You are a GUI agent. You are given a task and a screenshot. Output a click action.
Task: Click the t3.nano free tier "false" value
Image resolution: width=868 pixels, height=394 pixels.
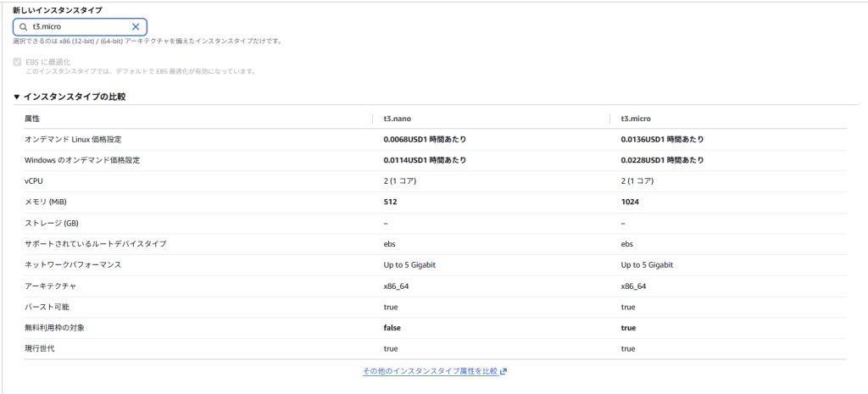pos(394,327)
